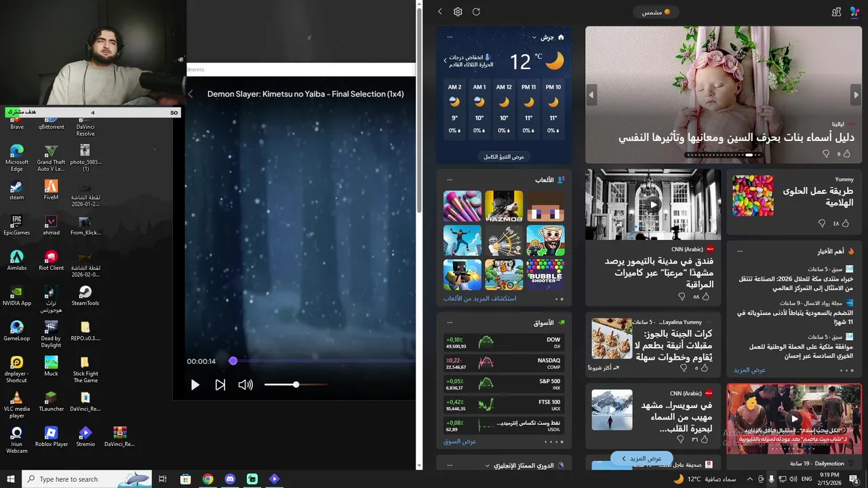
Task: Open the S&P 500 market row
Action: [503, 384]
